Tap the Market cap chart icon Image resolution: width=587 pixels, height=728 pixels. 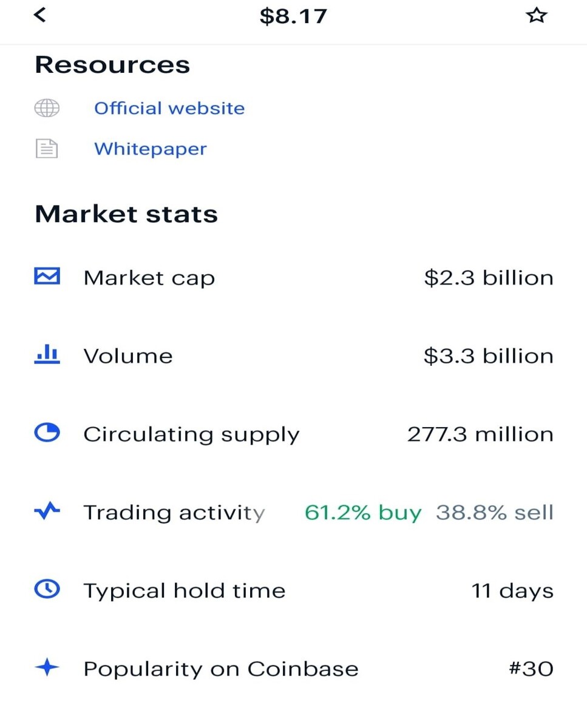tap(47, 277)
